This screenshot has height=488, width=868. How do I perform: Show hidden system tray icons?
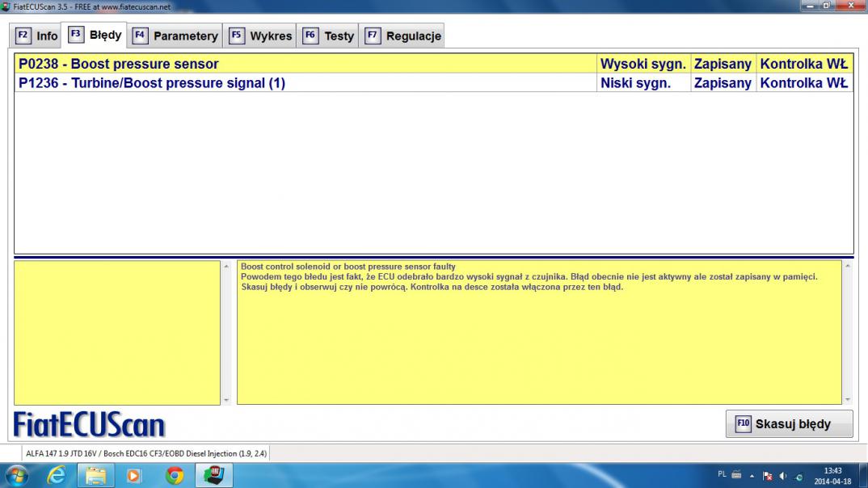pos(752,476)
